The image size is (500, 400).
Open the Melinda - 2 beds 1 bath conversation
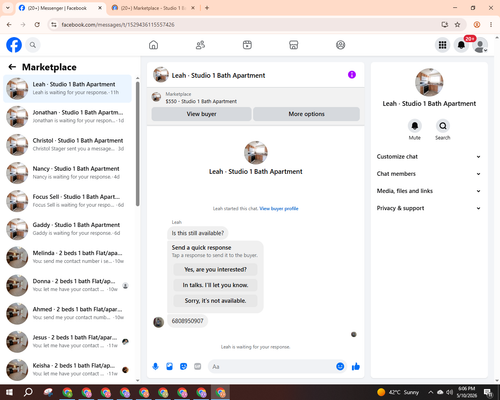(67, 257)
